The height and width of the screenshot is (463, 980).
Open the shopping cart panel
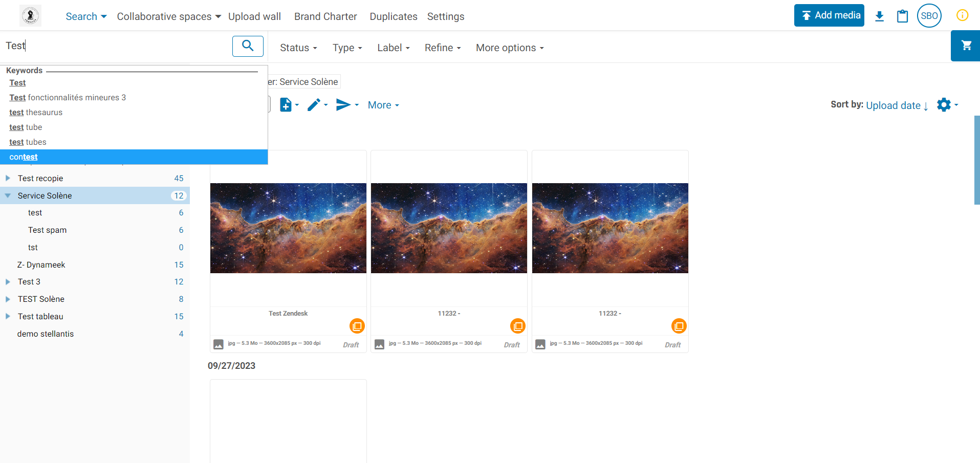(x=966, y=46)
